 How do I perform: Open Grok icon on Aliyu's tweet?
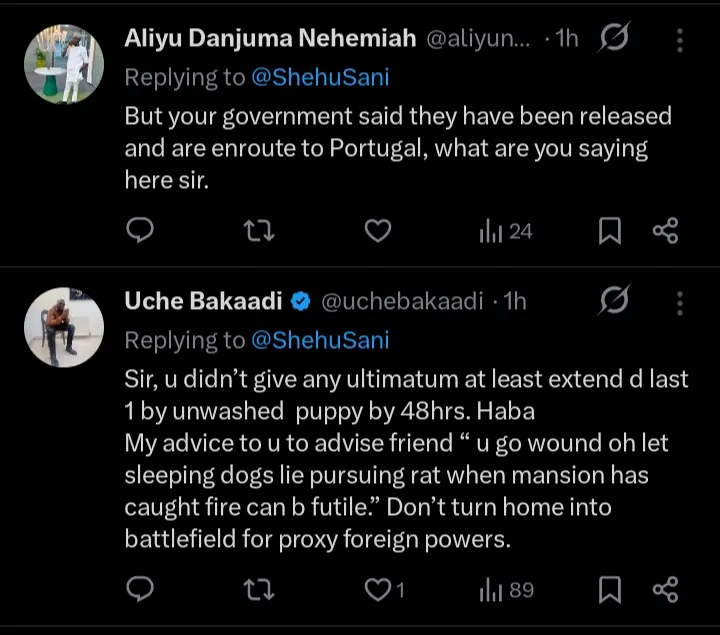click(x=613, y=40)
